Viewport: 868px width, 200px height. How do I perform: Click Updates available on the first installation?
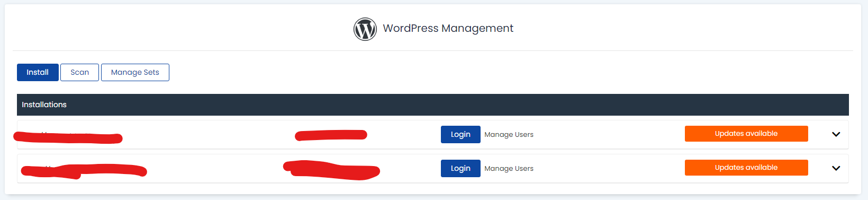(746, 134)
